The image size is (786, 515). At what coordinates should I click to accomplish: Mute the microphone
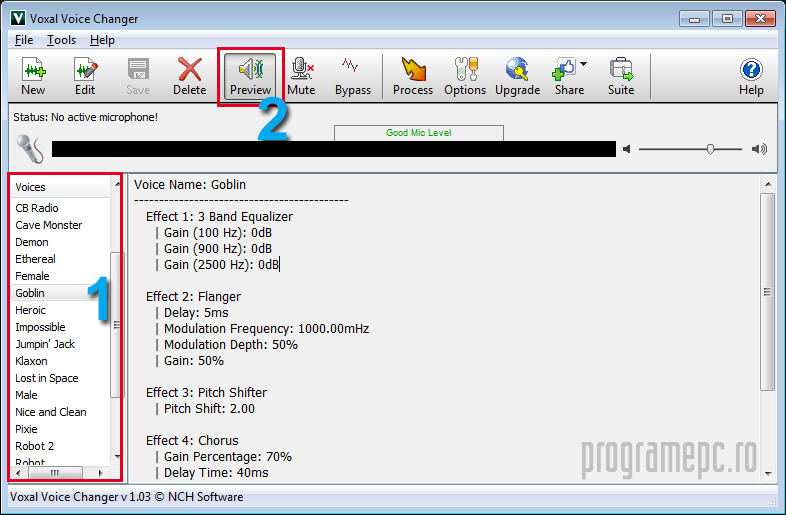coord(301,76)
